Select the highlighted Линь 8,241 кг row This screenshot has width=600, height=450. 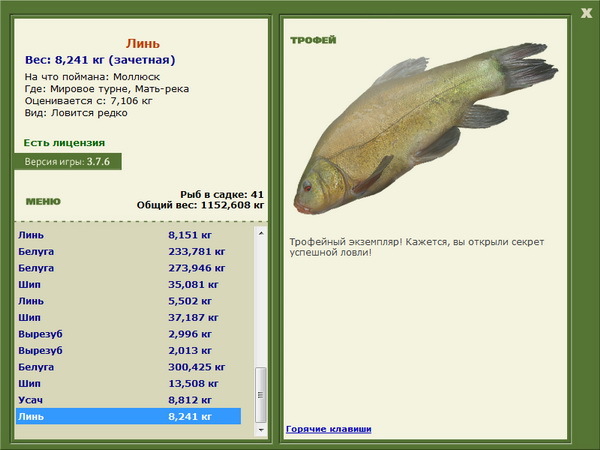click(x=129, y=416)
